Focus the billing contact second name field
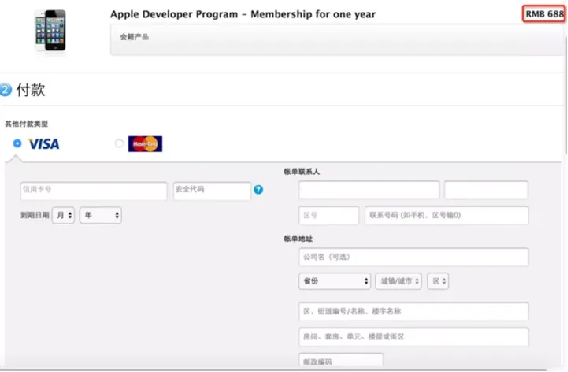This screenshot has height=372, width=568. coord(486,189)
